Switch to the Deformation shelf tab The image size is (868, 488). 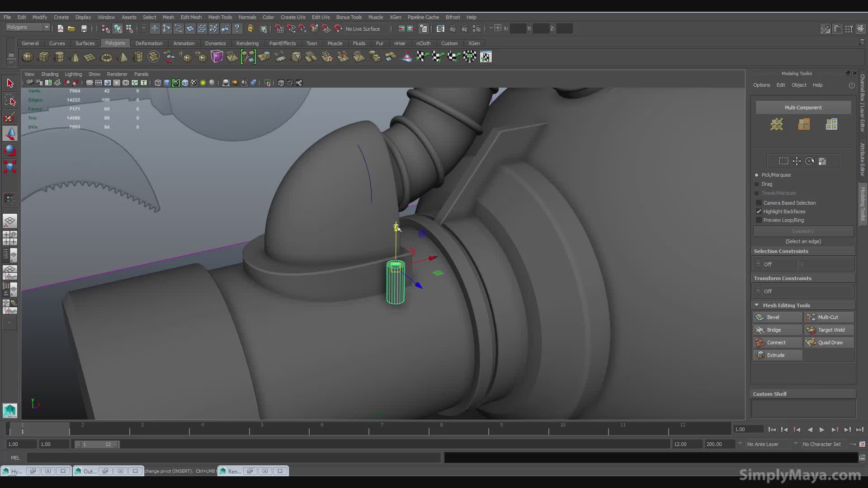tap(149, 43)
